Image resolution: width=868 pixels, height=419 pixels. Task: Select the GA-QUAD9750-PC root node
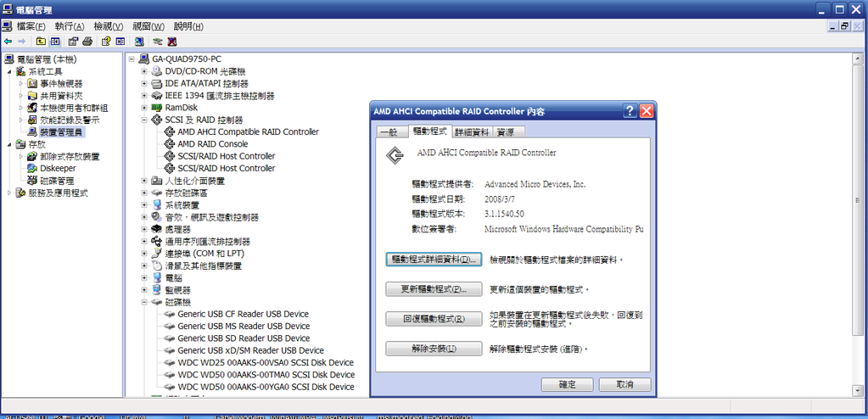point(188,59)
